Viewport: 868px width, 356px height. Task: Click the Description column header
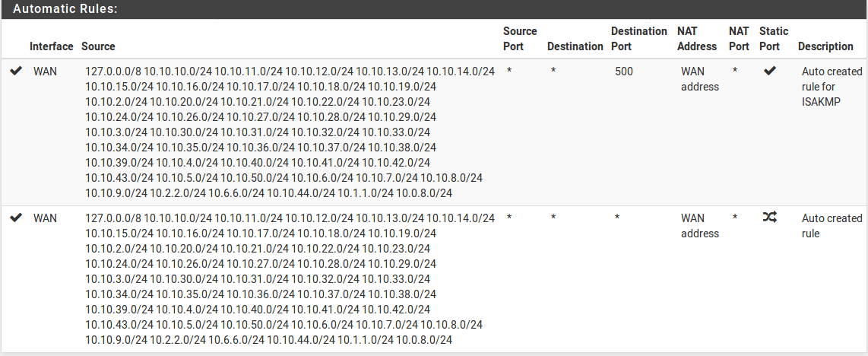click(825, 46)
